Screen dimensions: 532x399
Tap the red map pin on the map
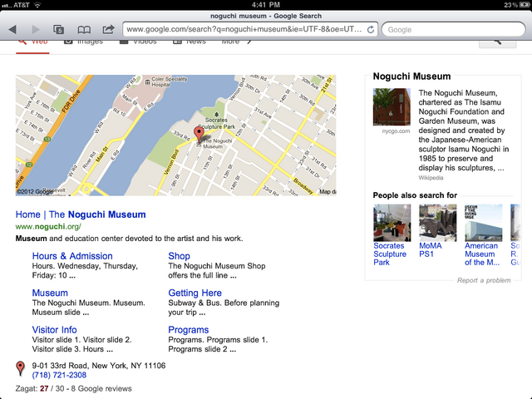coord(199,135)
